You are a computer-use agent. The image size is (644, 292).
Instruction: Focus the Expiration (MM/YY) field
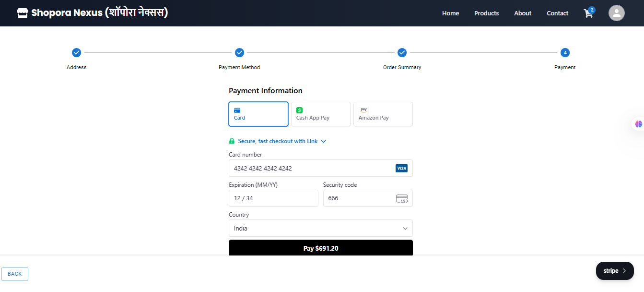coord(273,198)
